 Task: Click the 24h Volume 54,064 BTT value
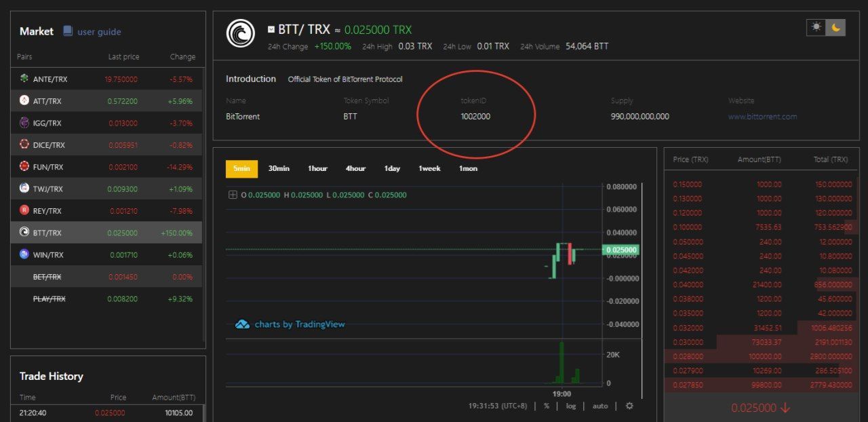[x=587, y=46]
